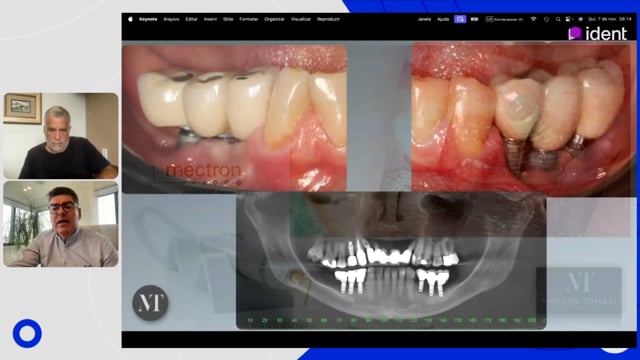Open the Siri icon in menu bar

(580, 19)
